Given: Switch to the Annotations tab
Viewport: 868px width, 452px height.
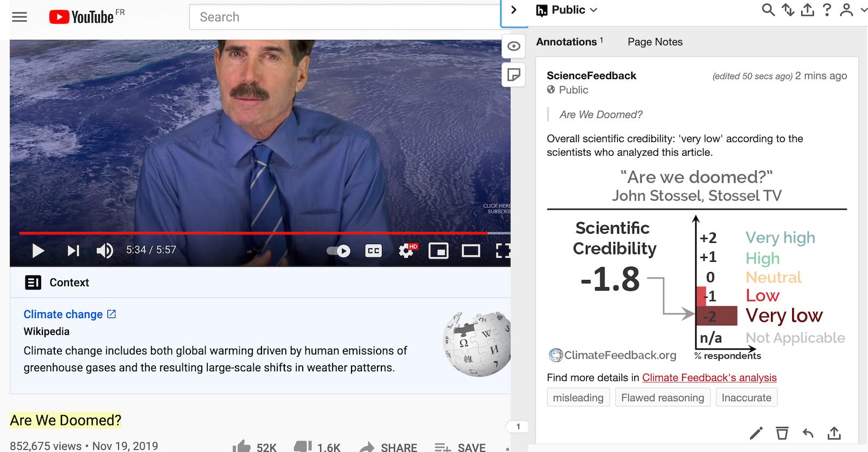Looking at the screenshot, I should click(570, 42).
